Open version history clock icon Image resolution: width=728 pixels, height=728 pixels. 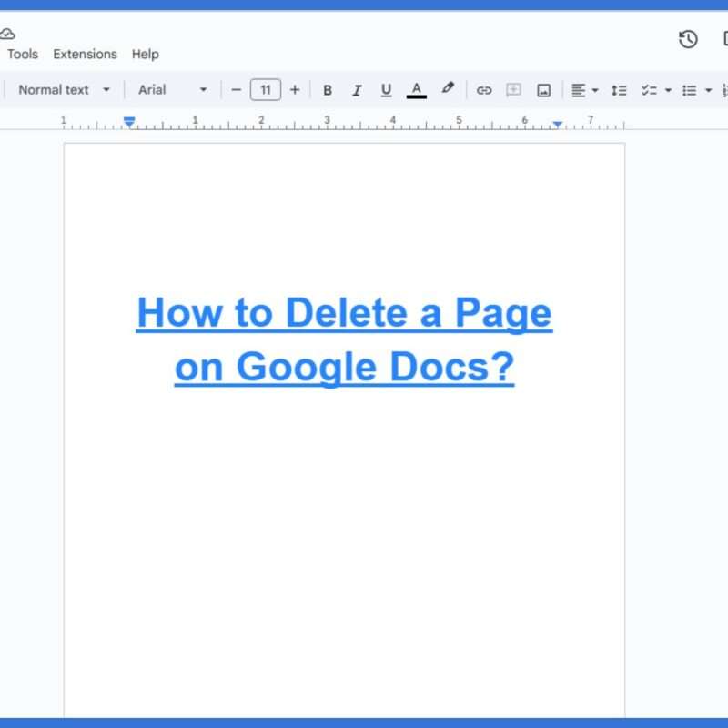tap(688, 39)
